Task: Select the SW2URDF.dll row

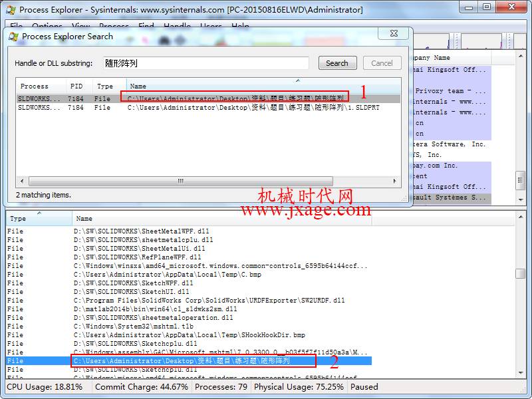Action: [189, 301]
